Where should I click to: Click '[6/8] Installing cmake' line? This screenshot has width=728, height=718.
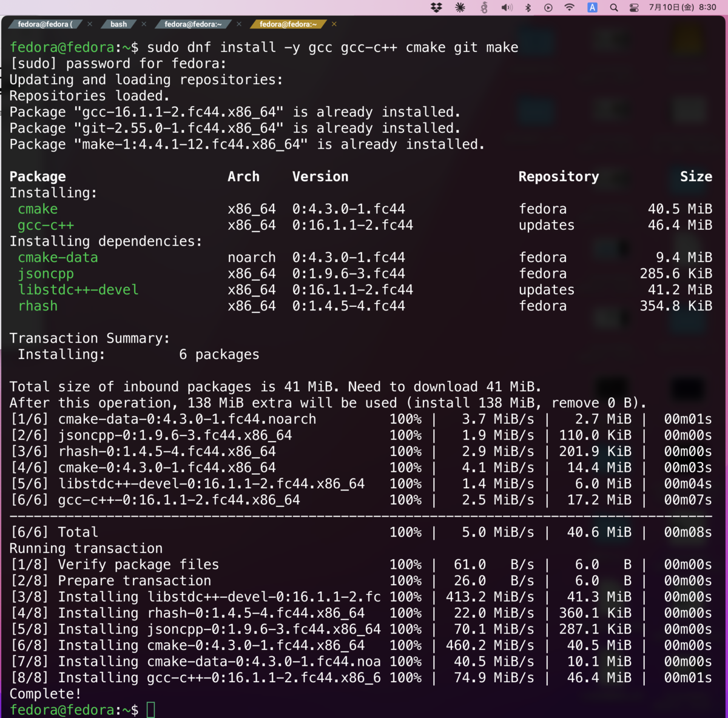(361, 646)
